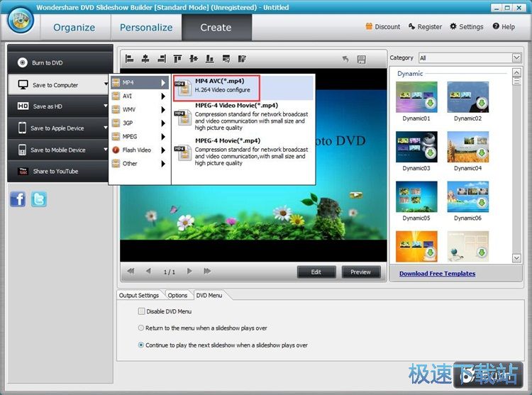
Task: Click the YouTube icon beside Share to YouTube
Action: [23, 171]
